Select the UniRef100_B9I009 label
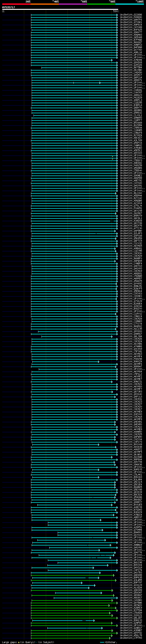This screenshot has height=644, width=146. coord(131,445)
